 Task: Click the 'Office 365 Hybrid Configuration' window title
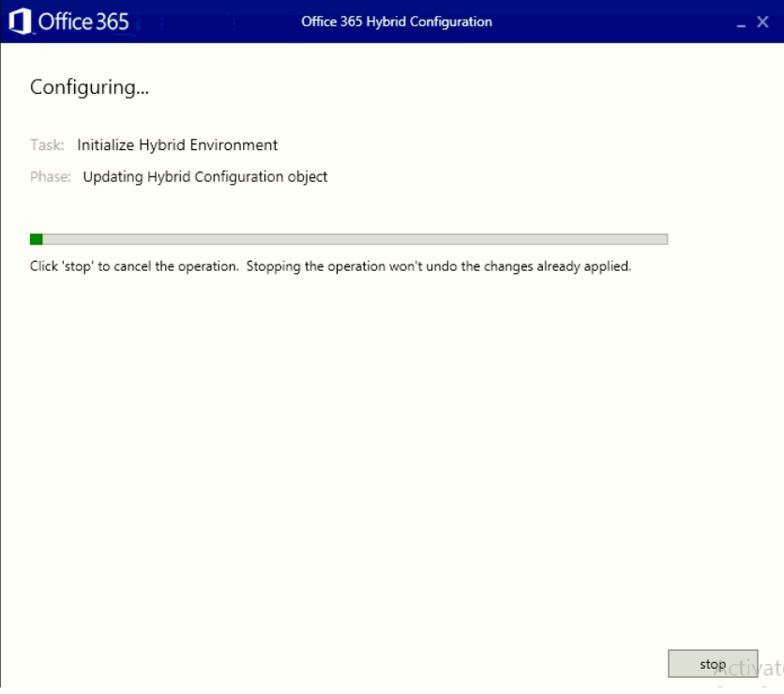tap(397, 22)
